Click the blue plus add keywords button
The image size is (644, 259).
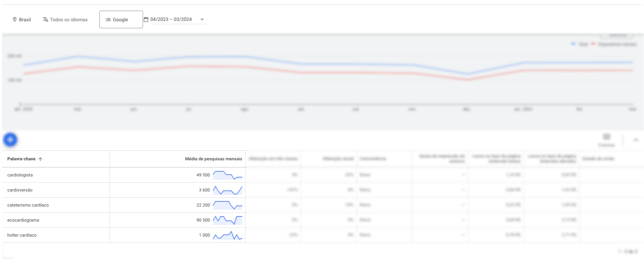(x=10, y=140)
